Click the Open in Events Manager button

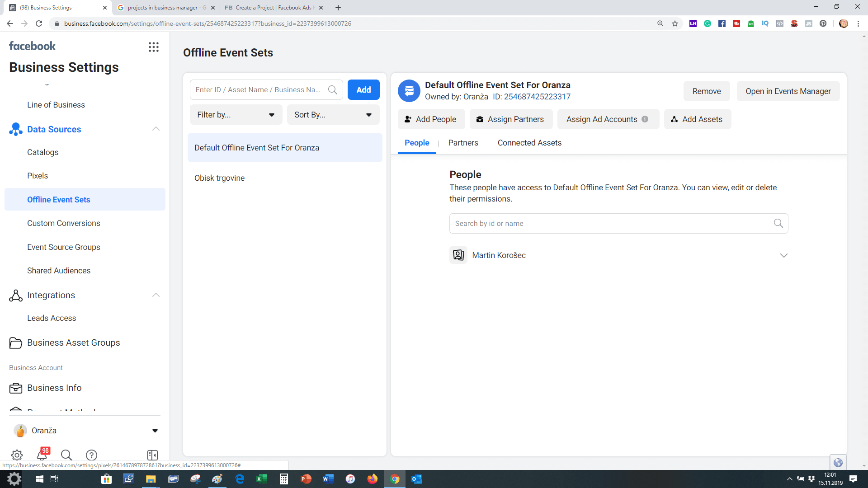[x=788, y=91]
